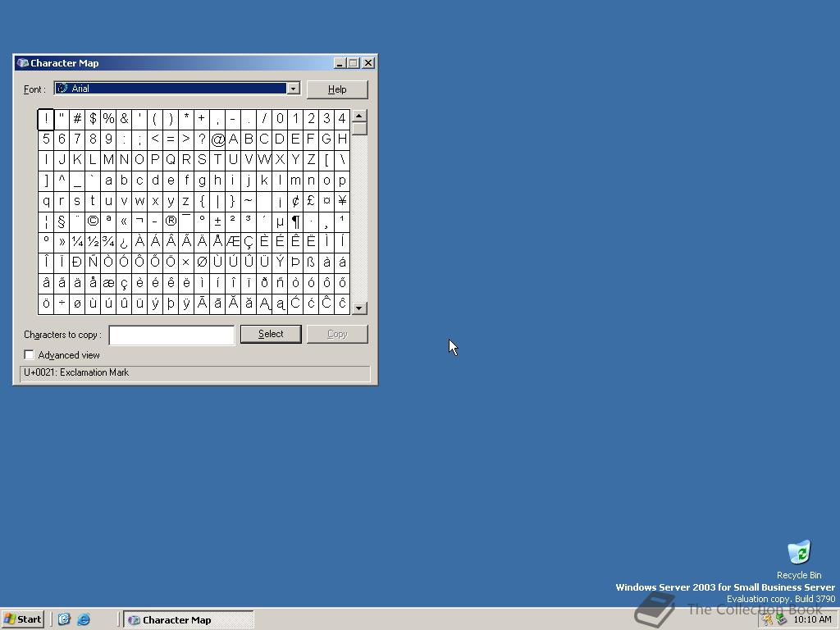Select the & ampersand cell
Screen dimensions: 840x630
[x=124, y=119]
